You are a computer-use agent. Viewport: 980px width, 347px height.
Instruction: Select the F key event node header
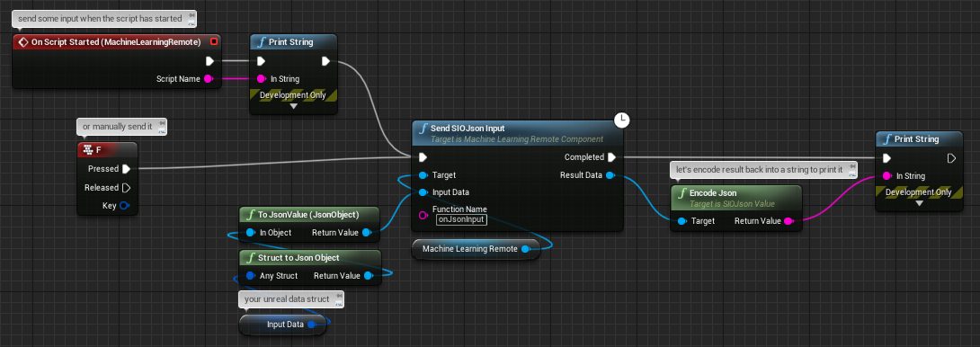(x=107, y=150)
